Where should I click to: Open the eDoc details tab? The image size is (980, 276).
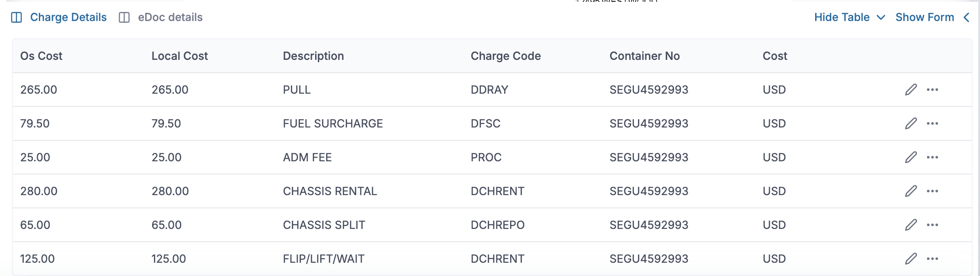[170, 17]
